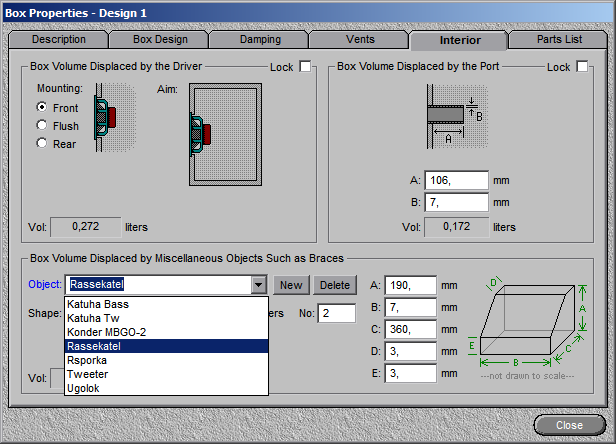Click the No: quantity field
This screenshot has width=616, height=444.
click(x=337, y=313)
